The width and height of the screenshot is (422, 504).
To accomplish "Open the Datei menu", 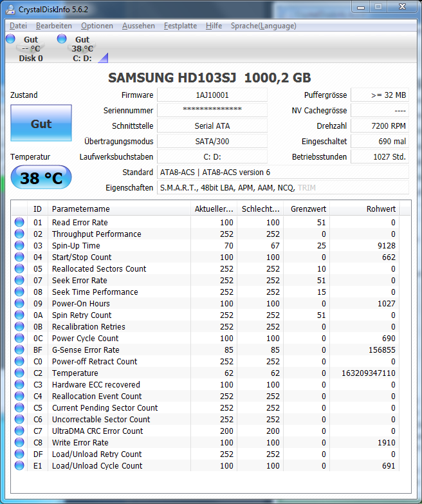I will coord(18,26).
